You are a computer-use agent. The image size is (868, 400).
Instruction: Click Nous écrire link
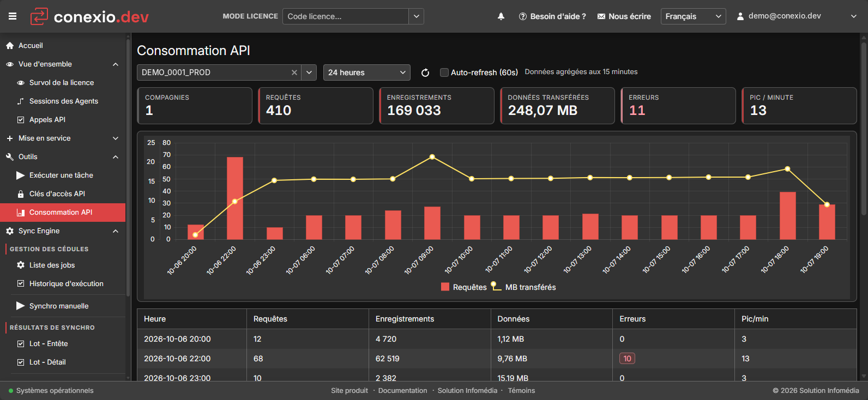[624, 16]
